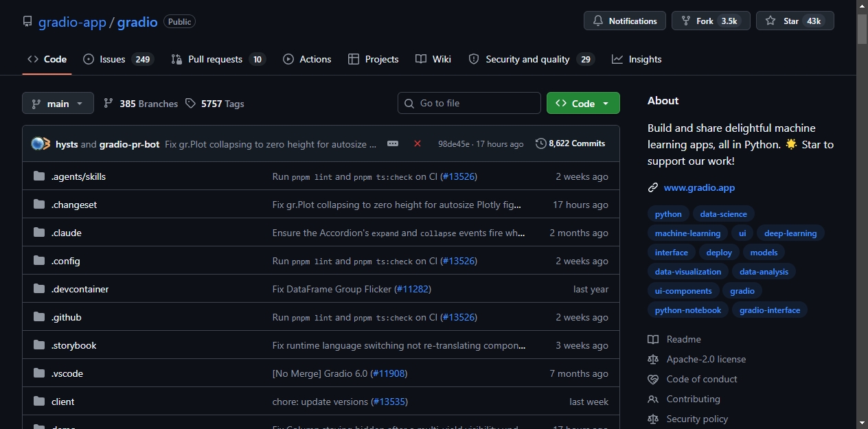Click the ui-components topic tag
868x429 pixels.
point(683,291)
